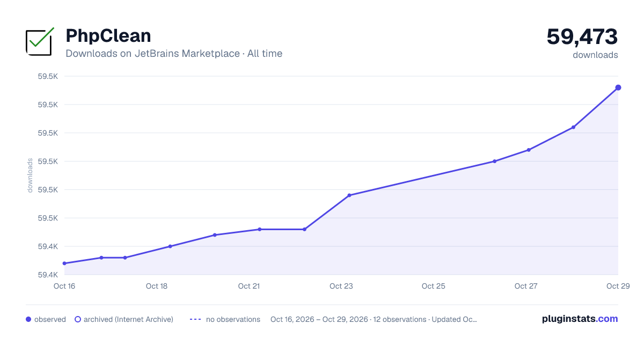The width and height of the screenshot is (644, 338).
Task: Click the PhpClean checkmark logo icon
Action: tap(40, 41)
